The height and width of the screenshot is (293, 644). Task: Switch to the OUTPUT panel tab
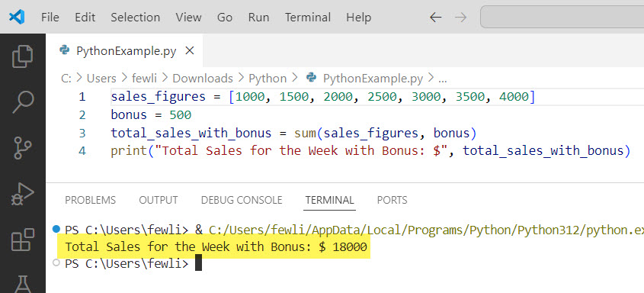[x=158, y=200]
